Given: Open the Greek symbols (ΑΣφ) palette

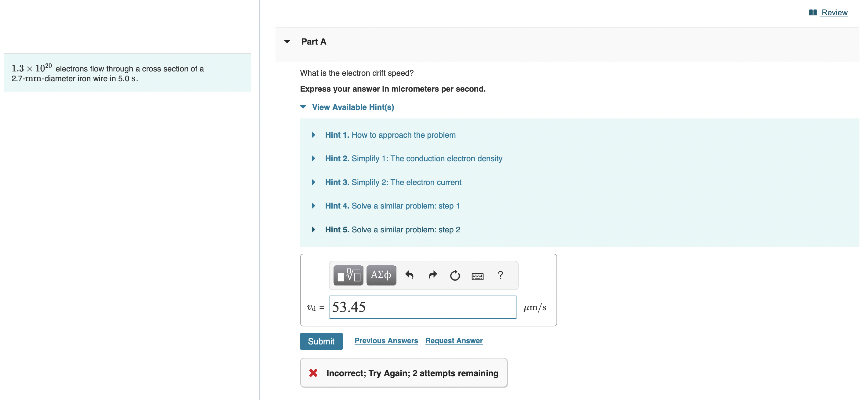Looking at the screenshot, I should click(381, 275).
